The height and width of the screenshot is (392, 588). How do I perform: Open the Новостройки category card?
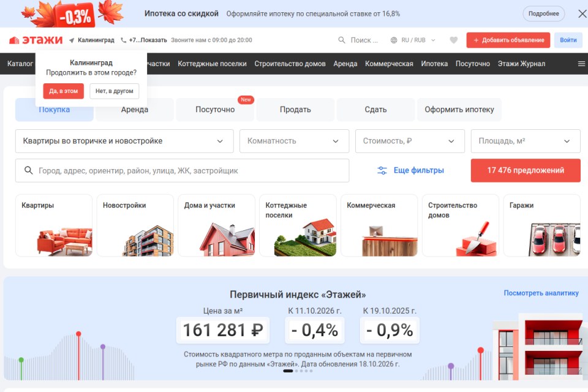coord(135,225)
